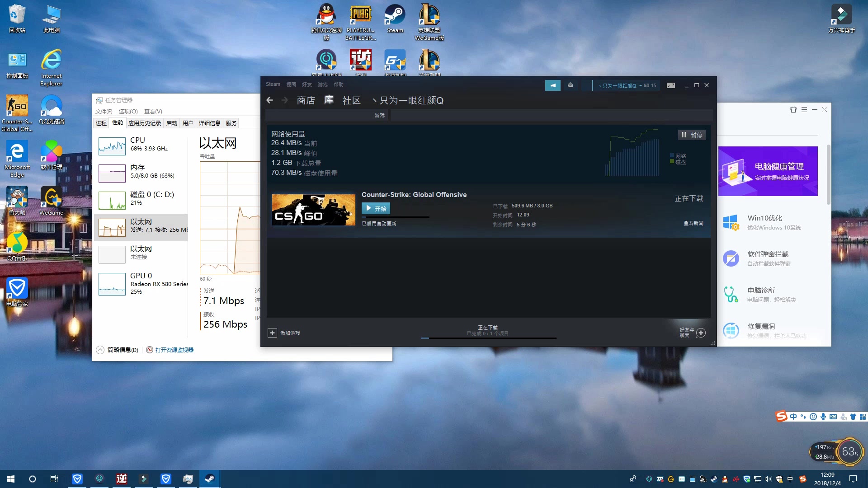Click the Counter-Strike Global Offensive desktop shortcut

pyautogui.click(x=17, y=113)
